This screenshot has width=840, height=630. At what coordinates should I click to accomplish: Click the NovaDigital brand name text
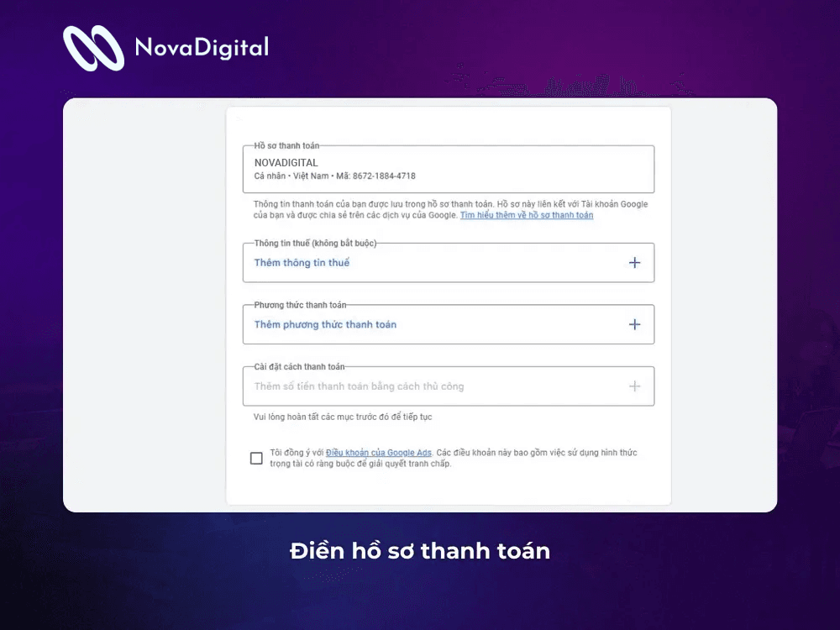202,47
